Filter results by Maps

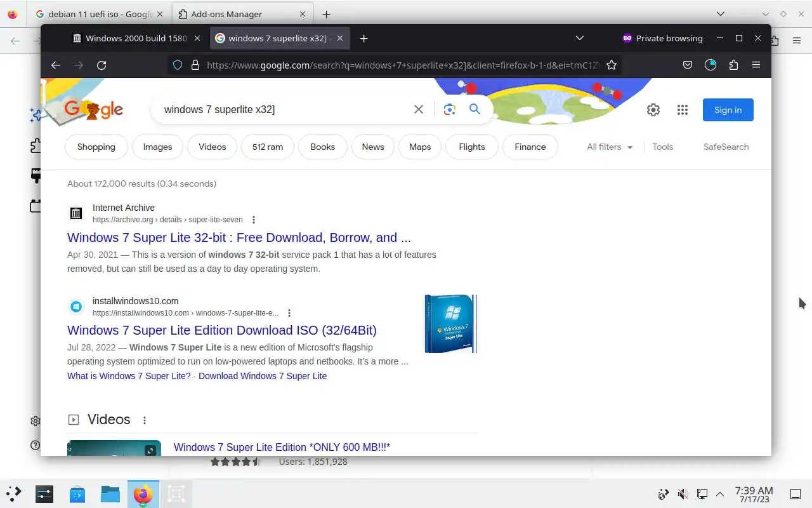[420, 147]
